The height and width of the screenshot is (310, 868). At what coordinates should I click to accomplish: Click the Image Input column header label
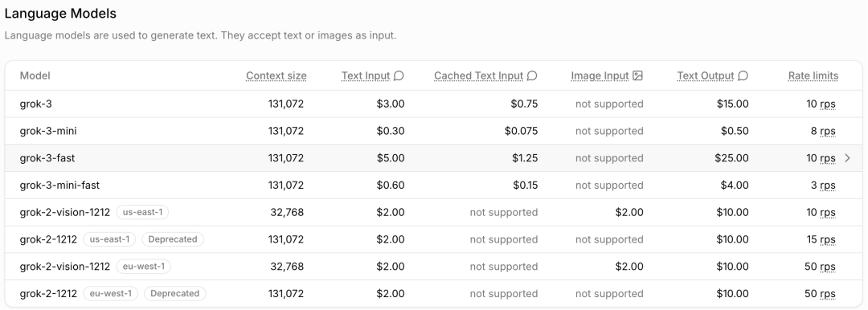(x=600, y=75)
